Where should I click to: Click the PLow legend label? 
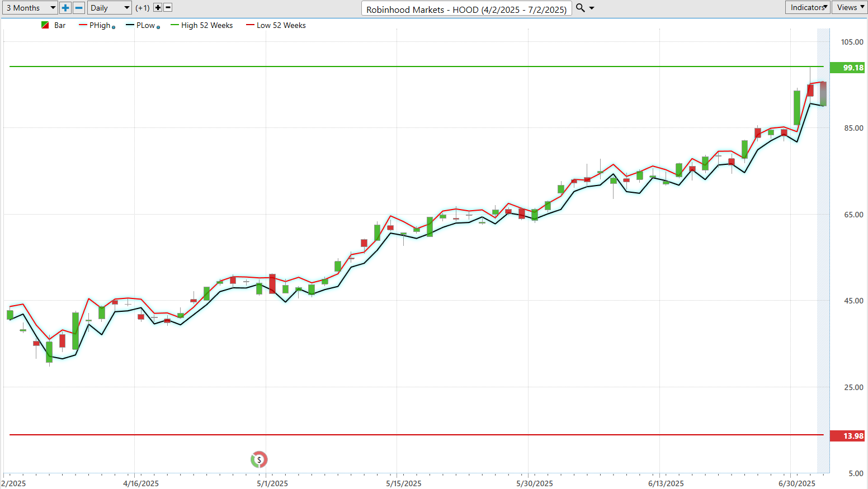pos(145,25)
